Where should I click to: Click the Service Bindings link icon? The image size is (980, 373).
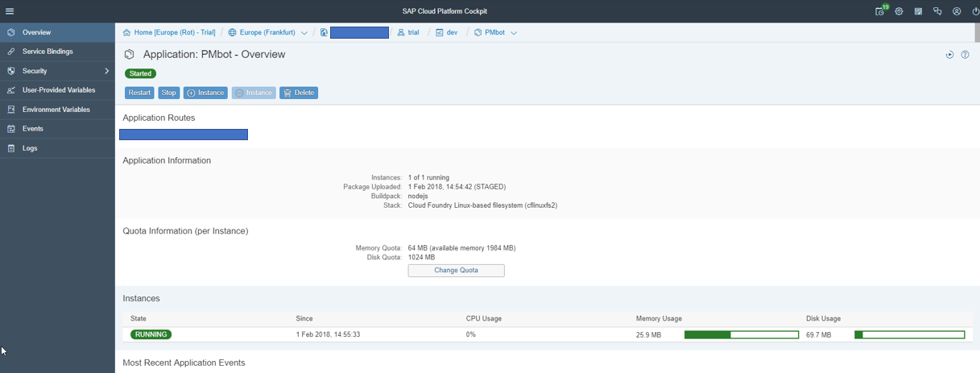pyautogui.click(x=10, y=52)
